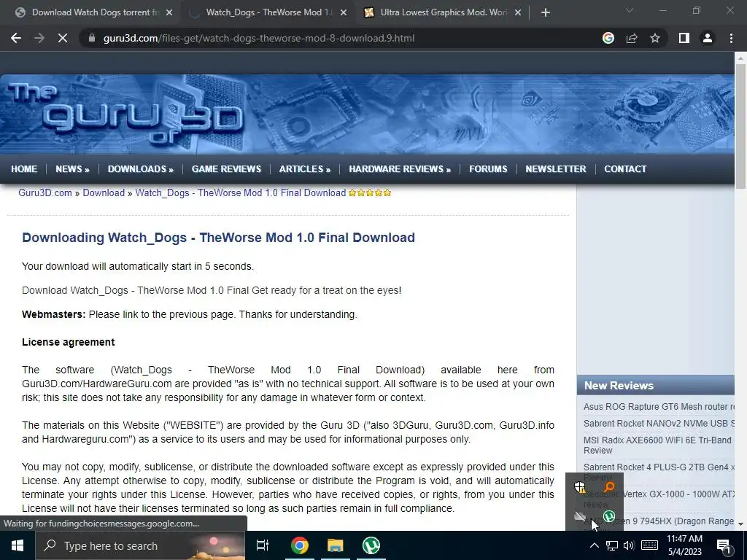Open uTorrent from the taskbar
Viewport: 747px width, 560px height.
(x=371, y=545)
